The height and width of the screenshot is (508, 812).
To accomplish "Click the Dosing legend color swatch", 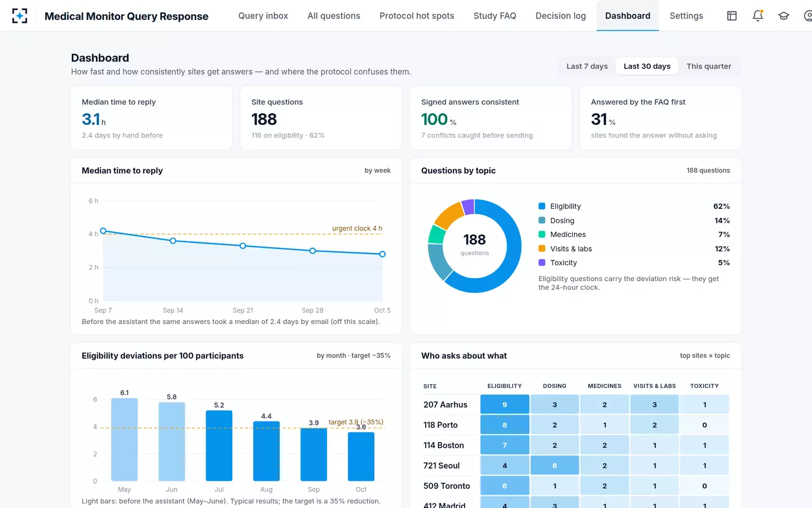I will tap(542, 220).
